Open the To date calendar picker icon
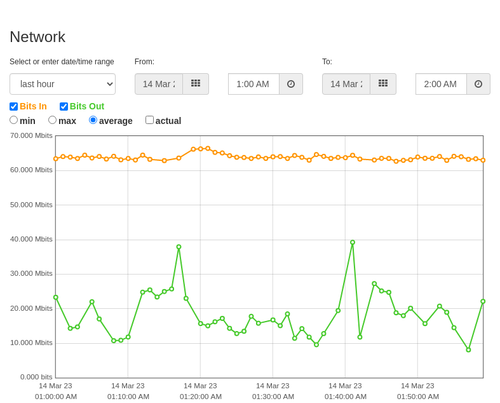500x403 pixels. tap(383, 84)
